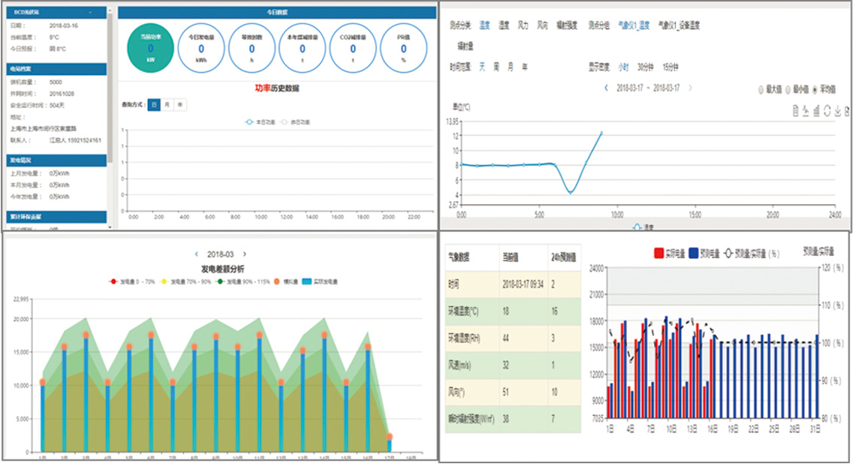Select 年 query mode tab
This screenshot has height=476, width=868.
tap(179, 104)
